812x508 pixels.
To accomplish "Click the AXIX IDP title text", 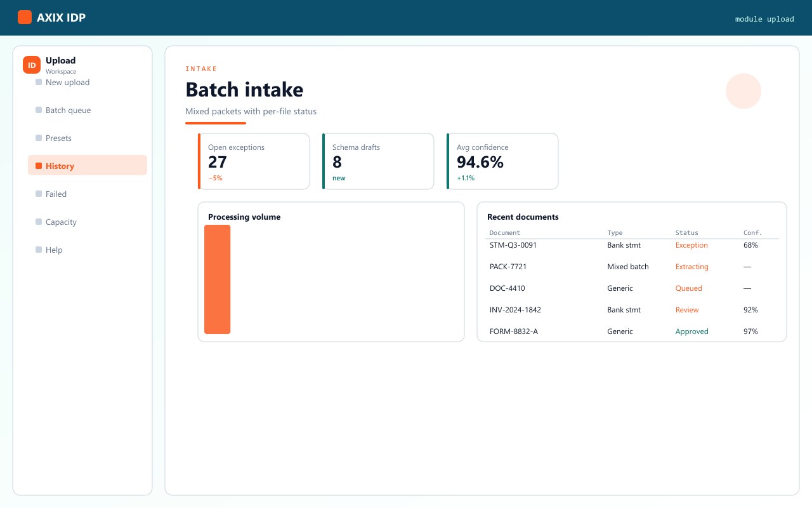I will coord(61,18).
